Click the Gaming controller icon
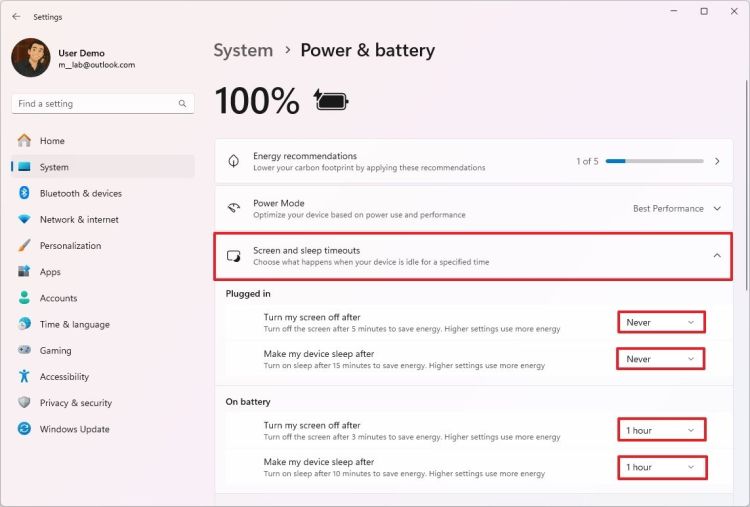This screenshot has width=750, height=507. [24, 351]
